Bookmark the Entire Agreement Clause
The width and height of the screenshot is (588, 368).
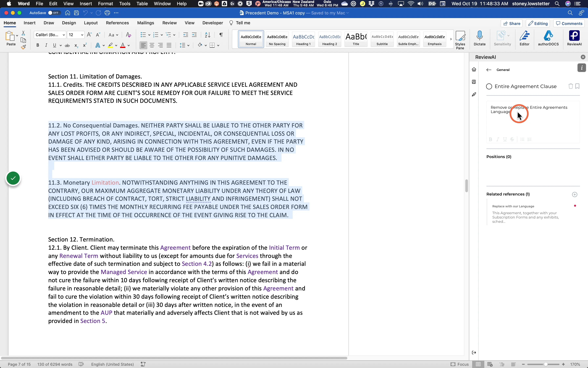click(577, 86)
